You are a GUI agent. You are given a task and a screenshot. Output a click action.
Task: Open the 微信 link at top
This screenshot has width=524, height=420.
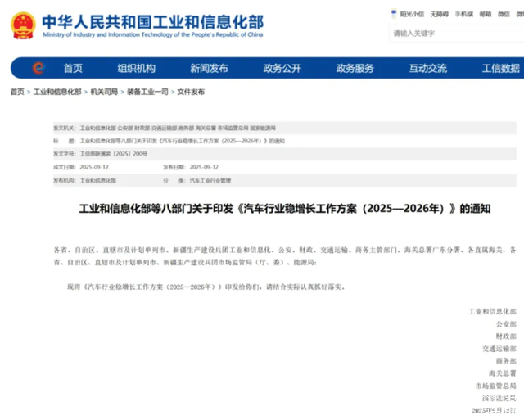[x=505, y=14]
